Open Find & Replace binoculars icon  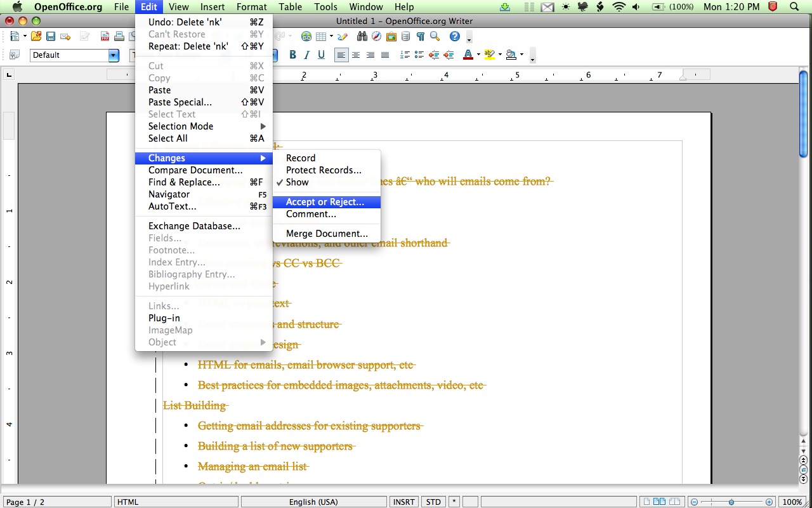click(x=363, y=36)
